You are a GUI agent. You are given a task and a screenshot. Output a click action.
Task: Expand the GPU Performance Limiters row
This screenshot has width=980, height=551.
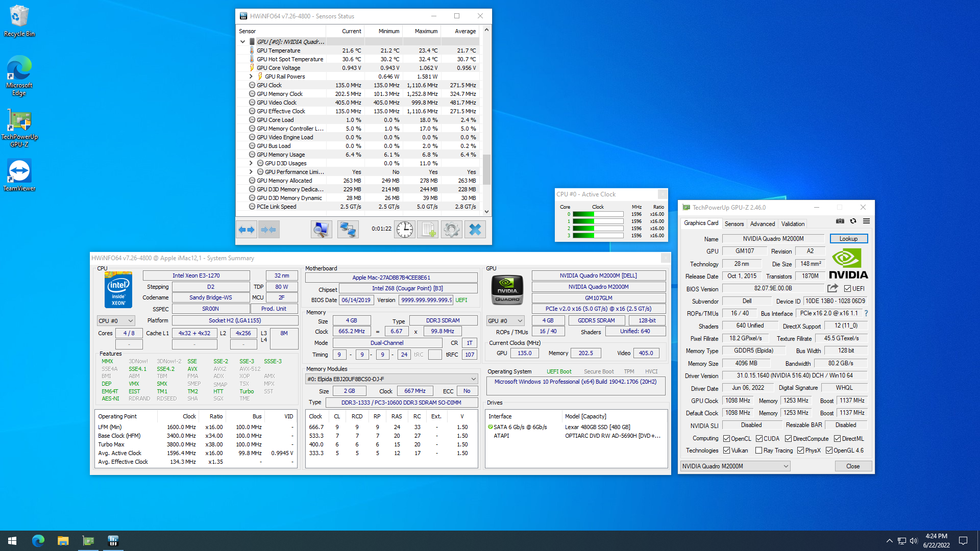coord(251,172)
